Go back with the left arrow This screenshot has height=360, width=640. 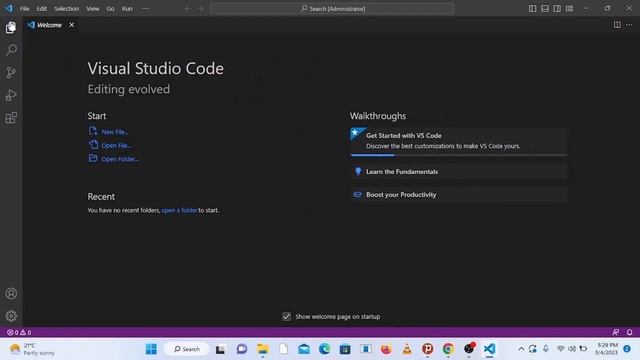coord(188,9)
